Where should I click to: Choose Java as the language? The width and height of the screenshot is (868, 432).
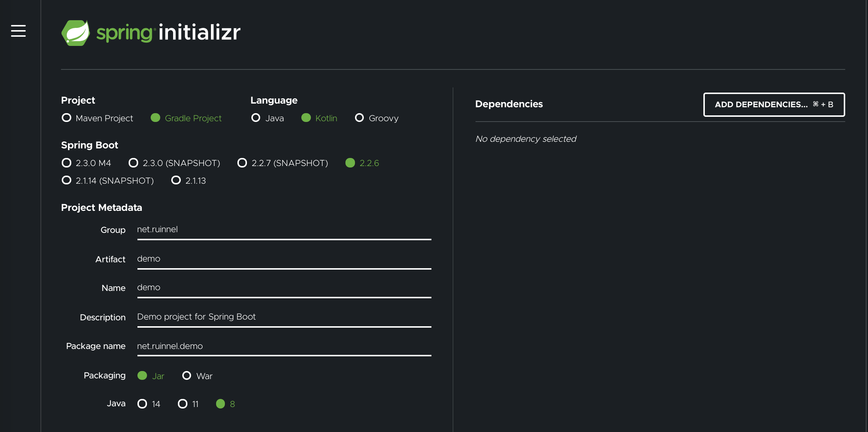268,118
